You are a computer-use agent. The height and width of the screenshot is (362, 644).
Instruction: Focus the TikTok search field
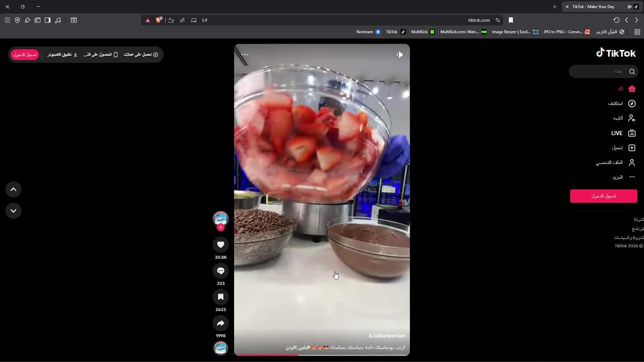click(604, 71)
